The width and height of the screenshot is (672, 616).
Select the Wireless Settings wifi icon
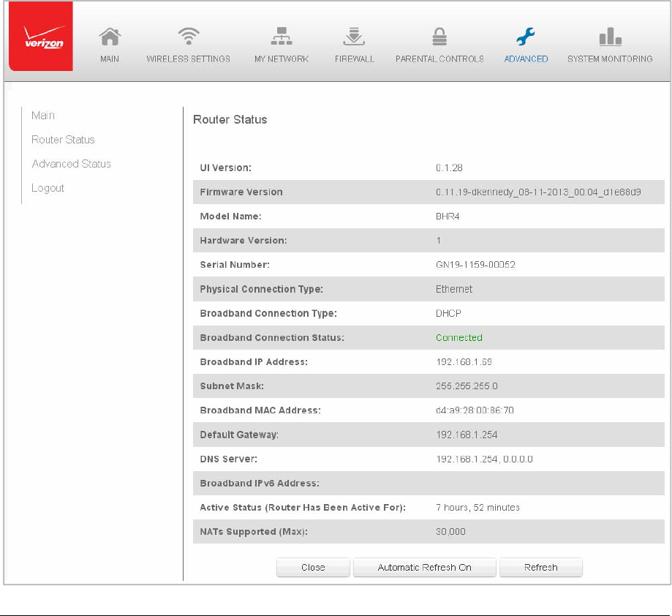pos(189,36)
